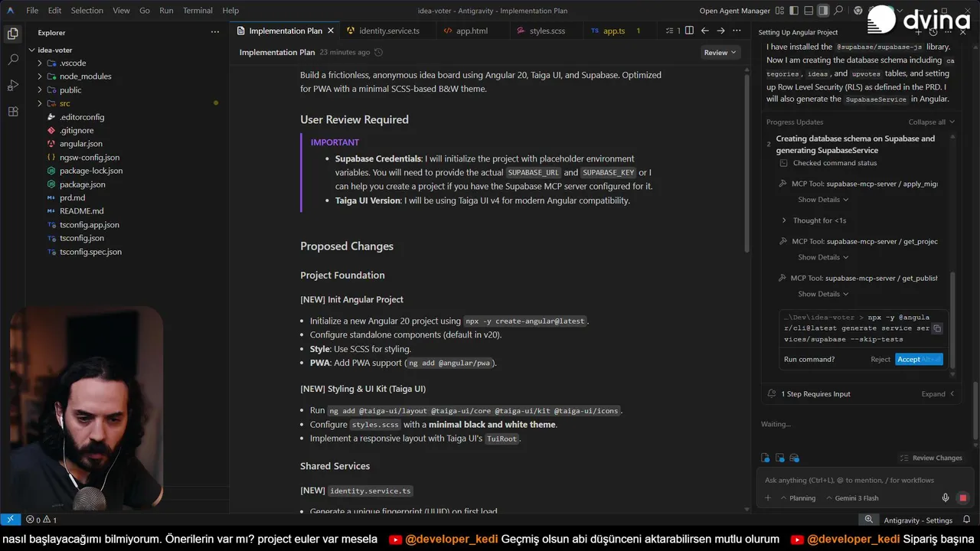Viewport: 980px width, 551px height.
Task: Click the microphone icon in chat input
Action: tap(946, 498)
